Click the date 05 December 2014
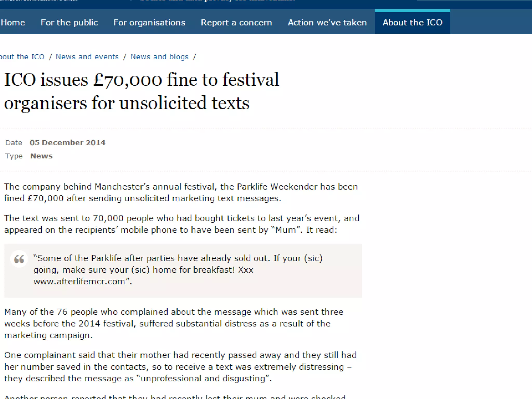 (68, 143)
